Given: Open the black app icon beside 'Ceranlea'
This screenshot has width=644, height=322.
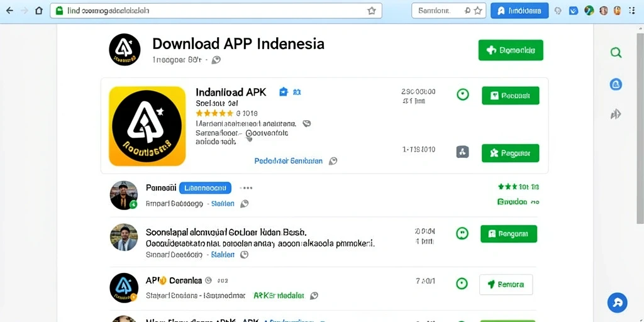Looking at the screenshot, I should (x=124, y=287).
